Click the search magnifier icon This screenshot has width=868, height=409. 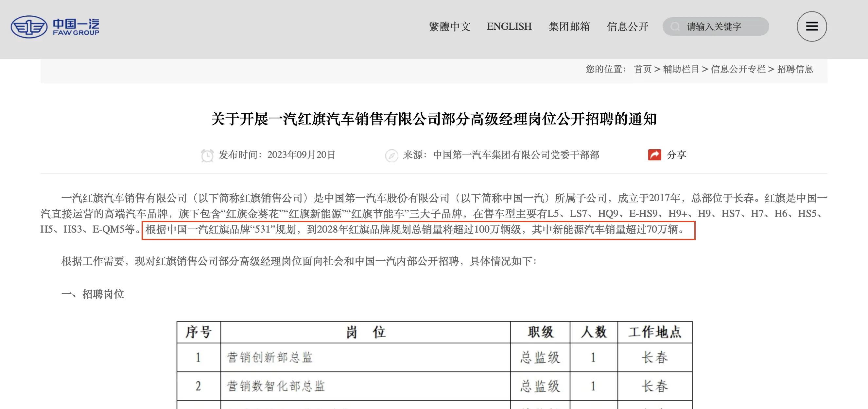(x=675, y=26)
